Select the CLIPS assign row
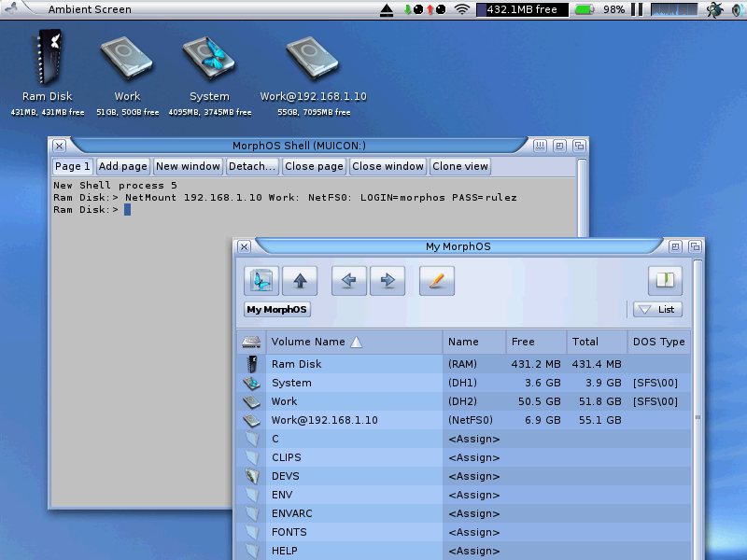The height and width of the screenshot is (560, 747). pos(463,457)
